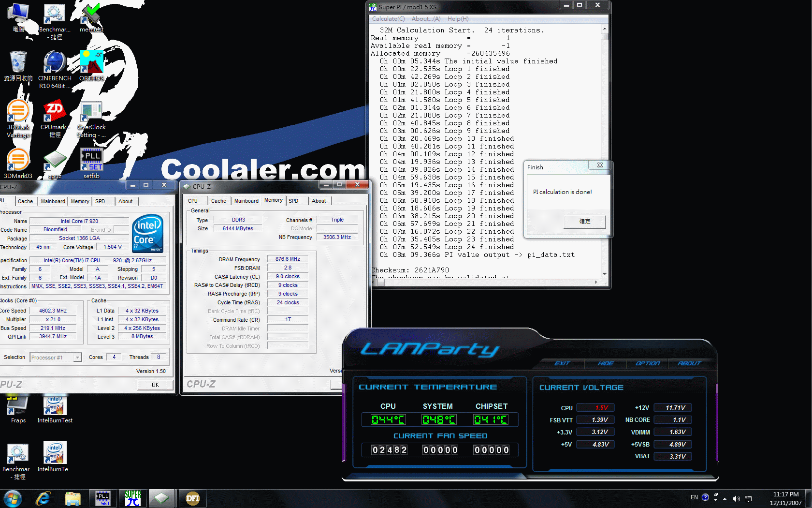Open the Recycle Bin on the desktop

pyautogui.click(x=18, y=66)
